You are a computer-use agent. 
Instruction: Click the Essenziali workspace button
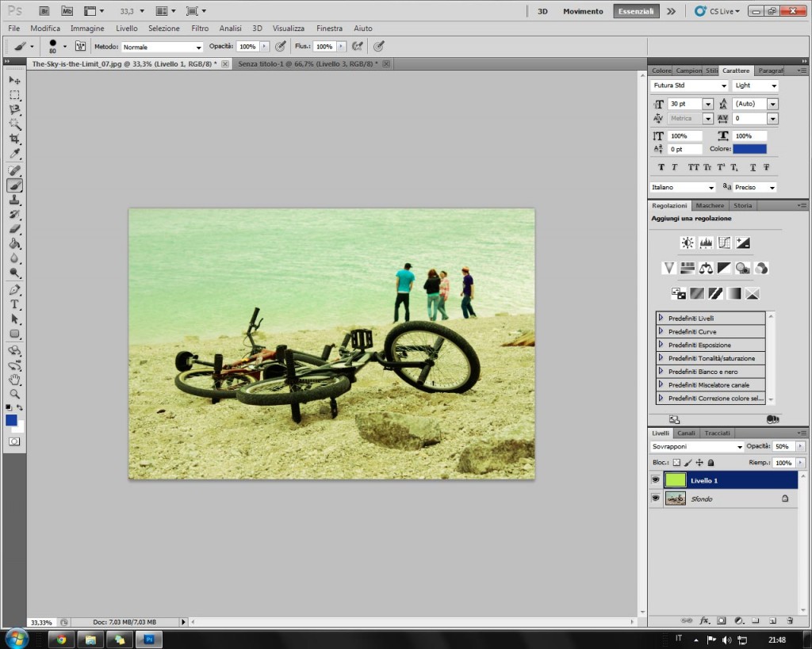(636, 11)
